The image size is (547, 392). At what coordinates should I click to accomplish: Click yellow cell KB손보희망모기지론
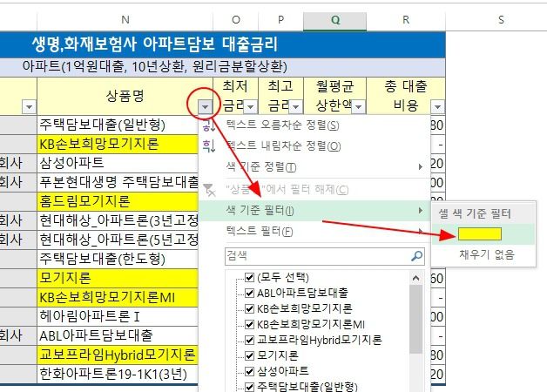[x=118, y=144]
